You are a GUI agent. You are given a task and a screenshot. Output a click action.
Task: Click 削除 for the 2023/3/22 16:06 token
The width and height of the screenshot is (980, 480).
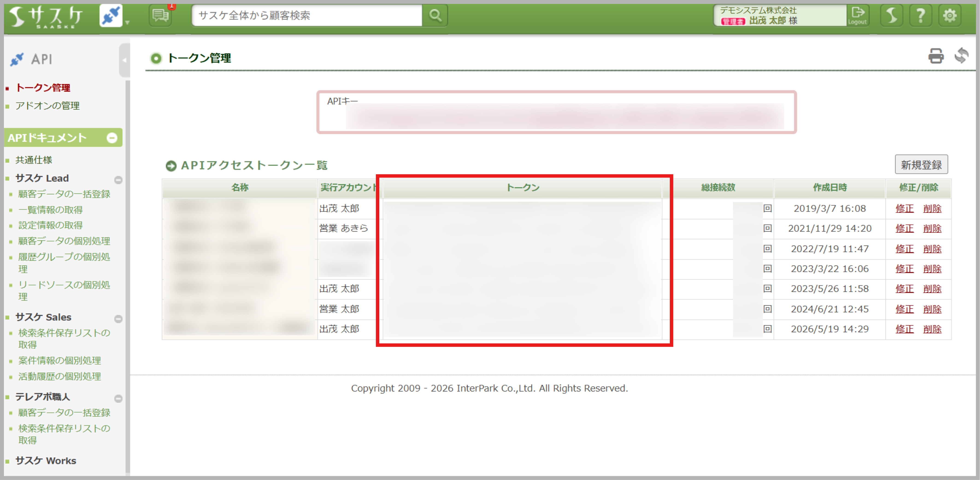coord(932,269)
